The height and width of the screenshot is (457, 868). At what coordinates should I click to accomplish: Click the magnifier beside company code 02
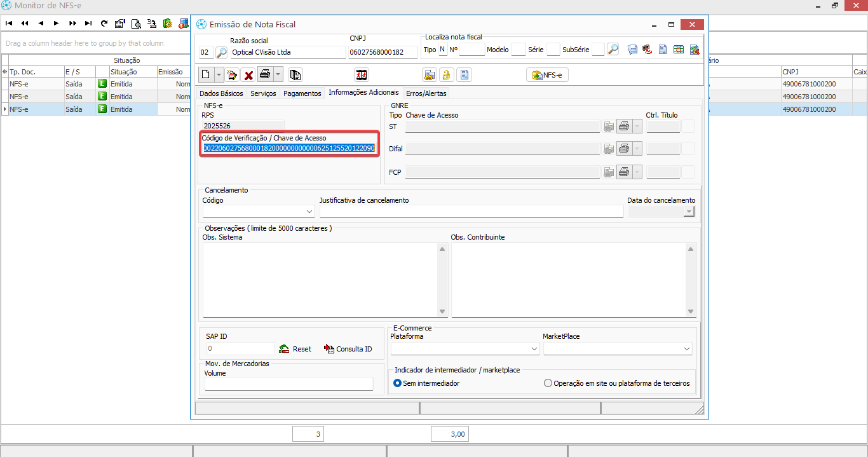[222, 52]
